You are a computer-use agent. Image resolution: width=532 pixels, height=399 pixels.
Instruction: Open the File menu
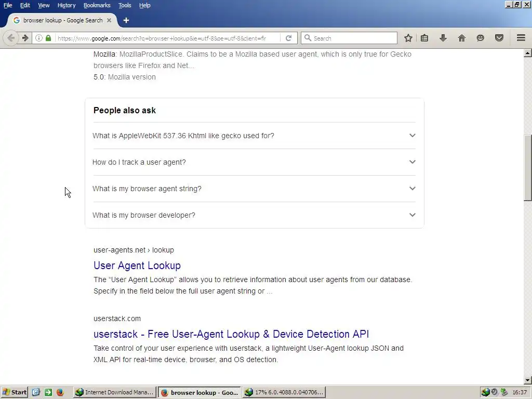click(8, 5)
